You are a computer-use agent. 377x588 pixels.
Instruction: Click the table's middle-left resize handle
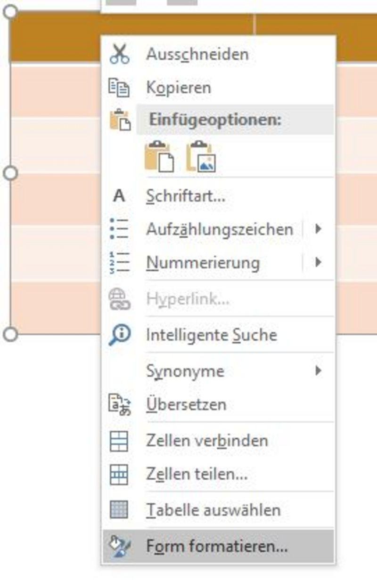10,173
